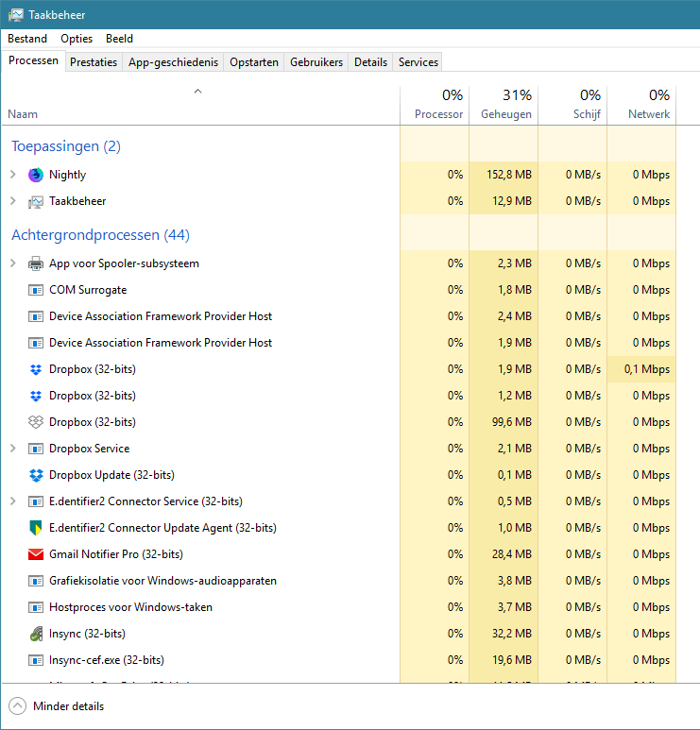Switch to the App-geschiedenis tab
The height and width of the screenshot is (730, 700).
[173, 62]
